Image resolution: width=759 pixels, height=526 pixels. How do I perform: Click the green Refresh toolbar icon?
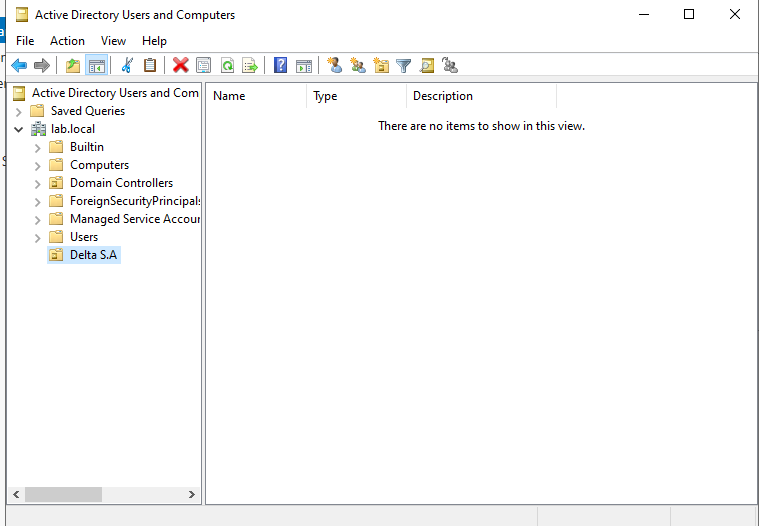[x=227, y=66]
